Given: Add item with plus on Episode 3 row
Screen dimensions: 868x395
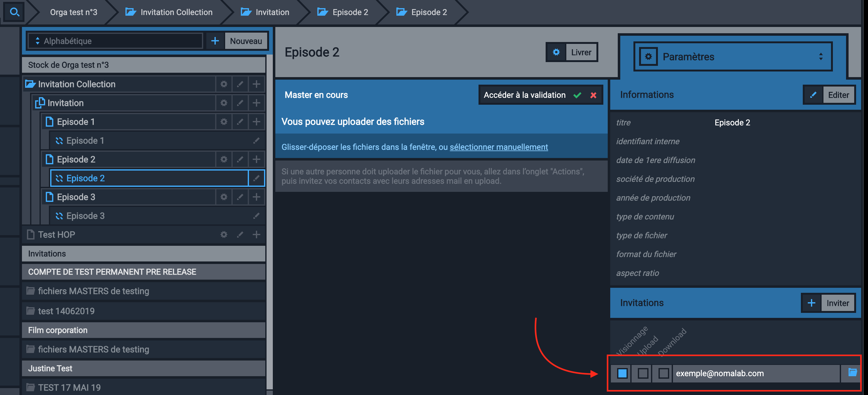Looking at the screenshot, I should click(x=256, y=197).
